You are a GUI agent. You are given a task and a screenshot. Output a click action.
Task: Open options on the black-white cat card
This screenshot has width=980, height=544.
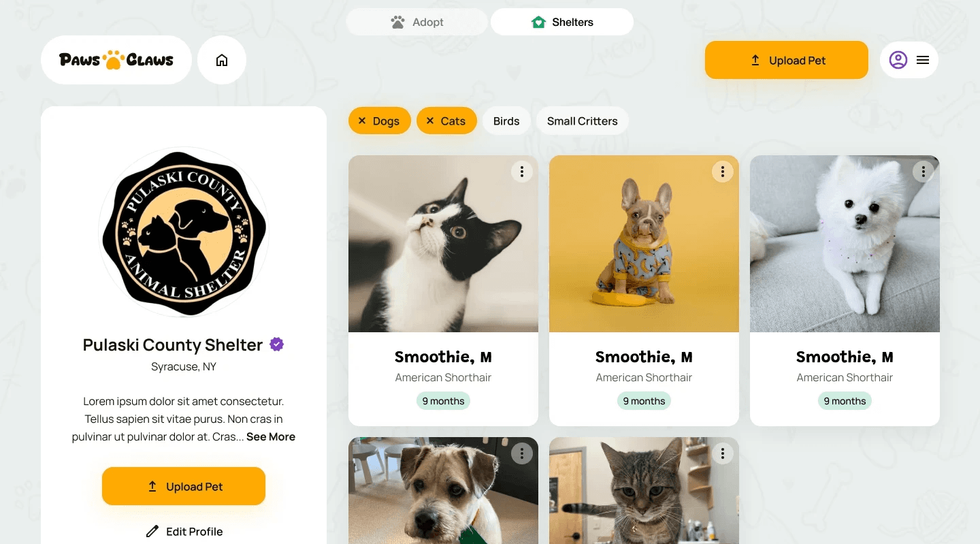pos(522,172)
